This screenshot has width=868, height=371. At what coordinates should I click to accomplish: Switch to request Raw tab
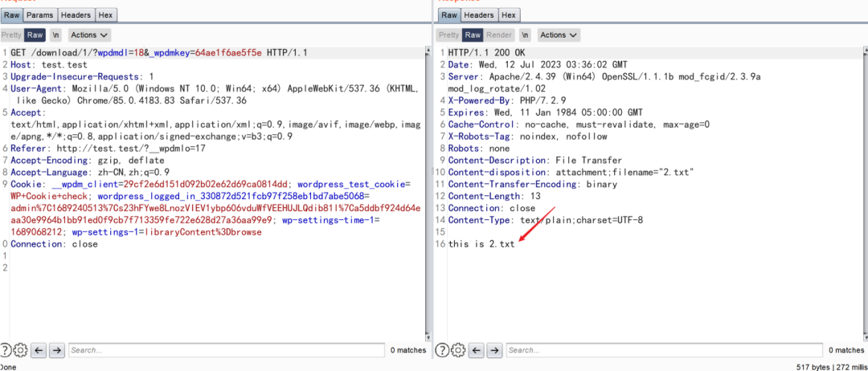pos(11,15)
